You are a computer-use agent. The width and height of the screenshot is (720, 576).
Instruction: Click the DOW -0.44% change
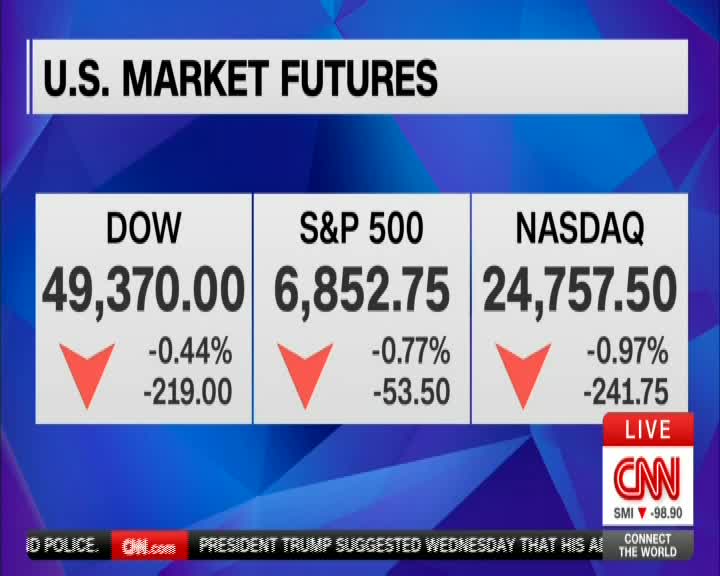[190, 352]
